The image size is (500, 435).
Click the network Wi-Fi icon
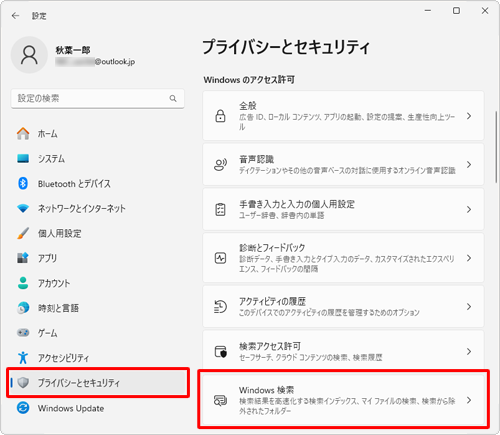click(x=23, y=209)
